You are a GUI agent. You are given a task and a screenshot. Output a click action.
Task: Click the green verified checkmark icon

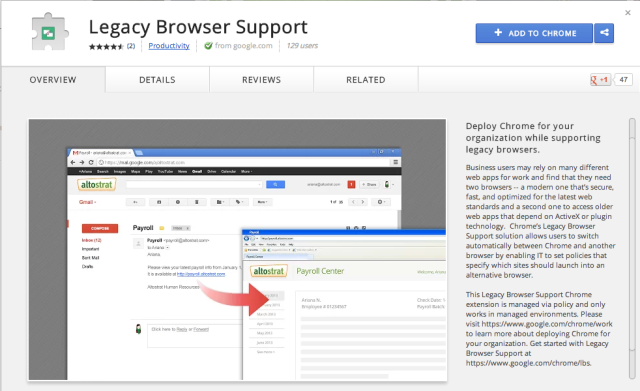pos(208,46)
